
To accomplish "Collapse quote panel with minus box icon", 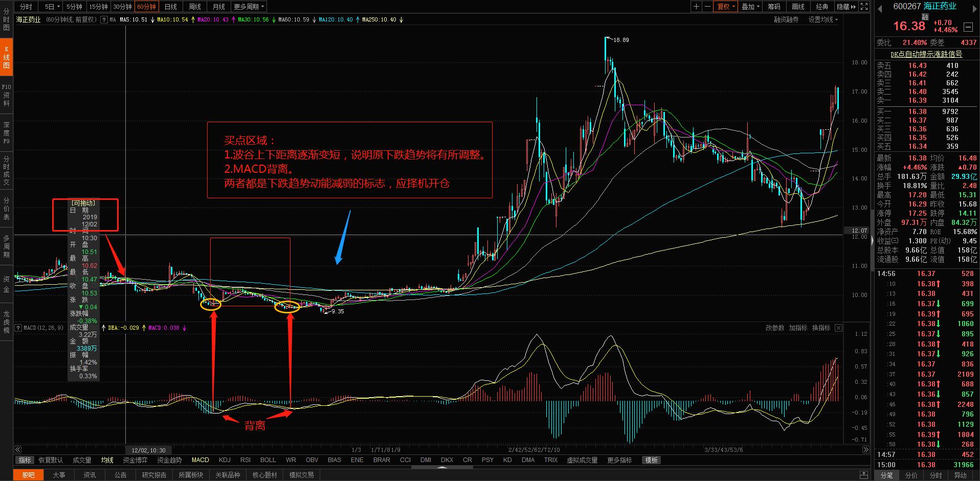I will 968,27.
